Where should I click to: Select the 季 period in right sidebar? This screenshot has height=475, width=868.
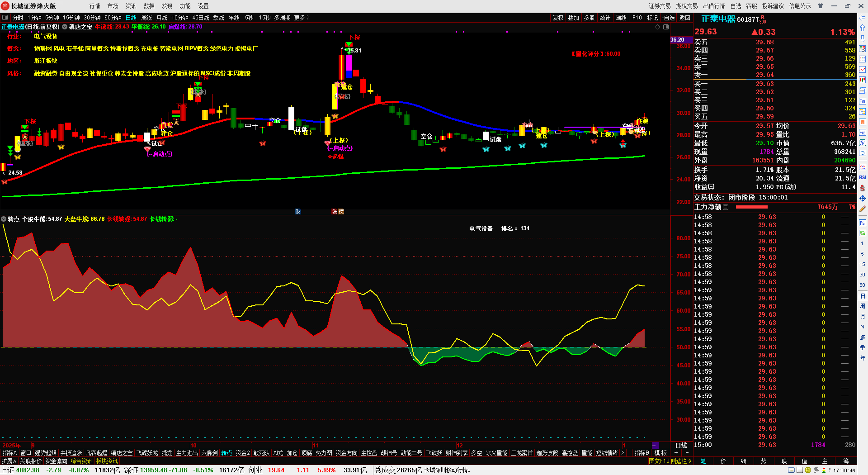pos(863,347)
